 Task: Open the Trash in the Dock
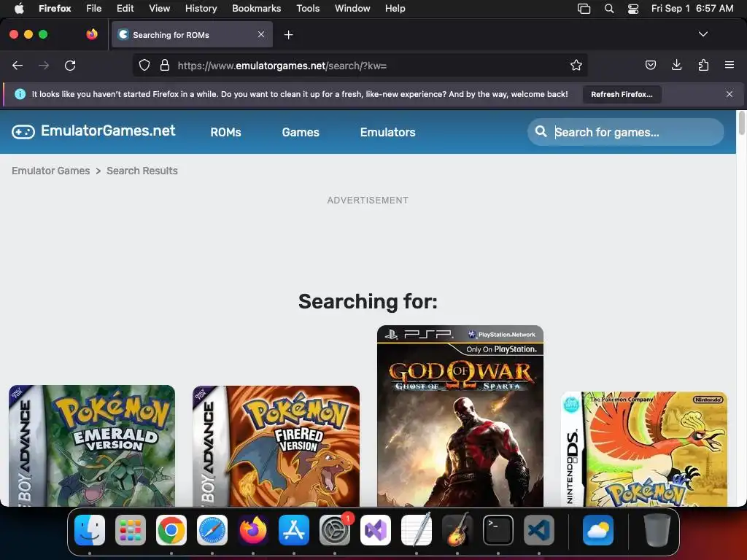(657, 530)
